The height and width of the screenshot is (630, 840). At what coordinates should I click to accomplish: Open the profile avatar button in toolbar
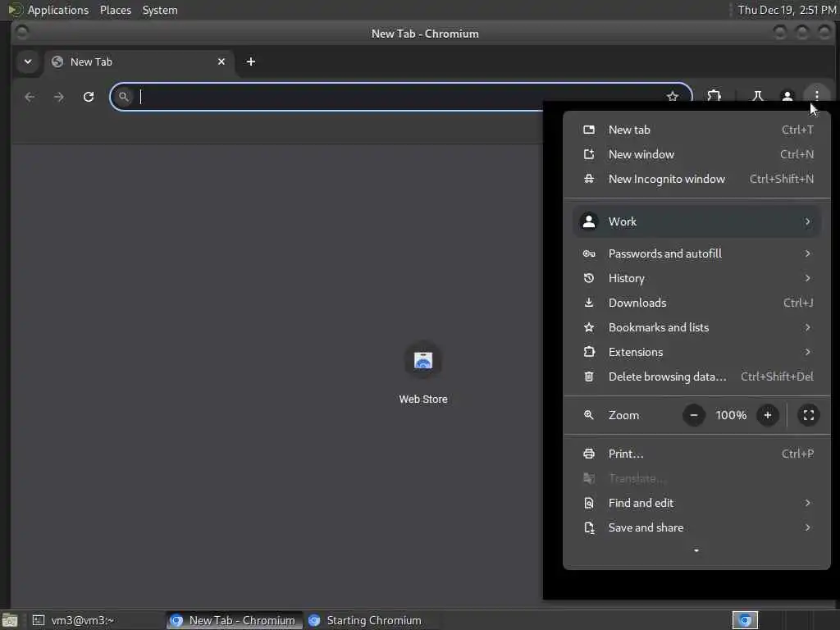point(787,97)
